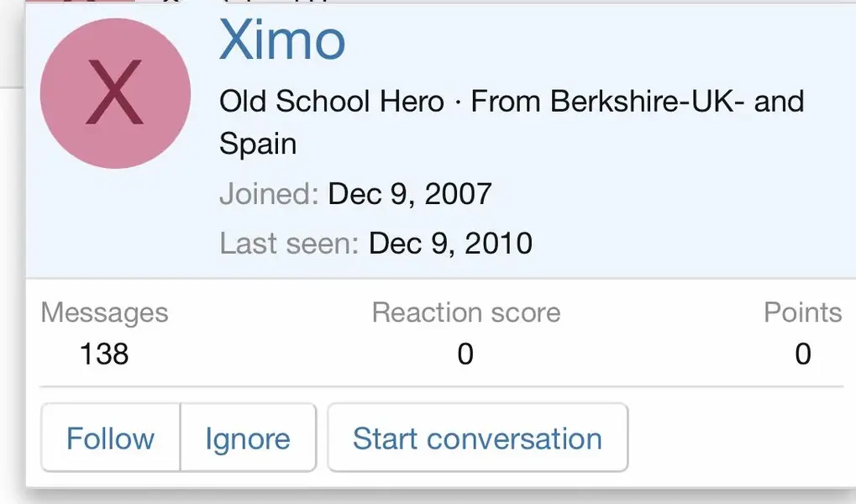Click the Old School Hero user title

pos(332,102)
